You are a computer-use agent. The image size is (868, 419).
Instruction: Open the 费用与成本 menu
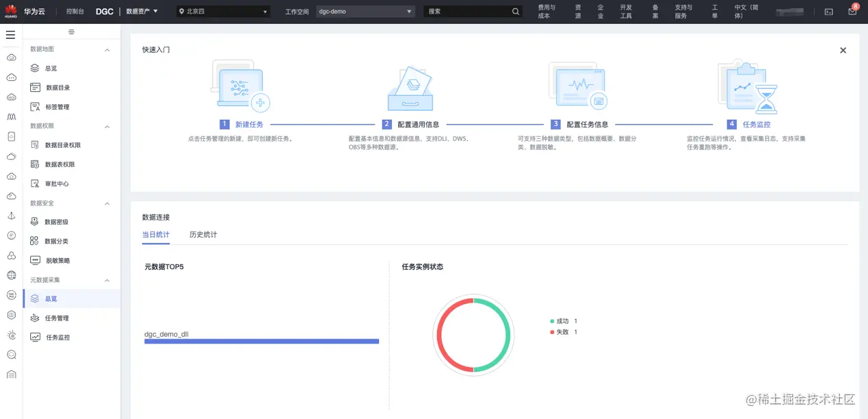pos(547,12)
